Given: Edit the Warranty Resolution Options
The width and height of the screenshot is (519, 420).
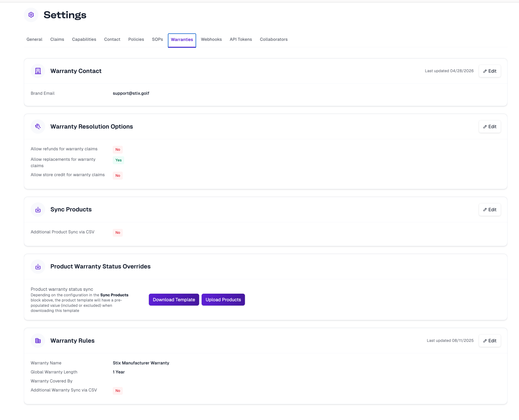Looking at the screenshot, I should [x=490, y=127].
